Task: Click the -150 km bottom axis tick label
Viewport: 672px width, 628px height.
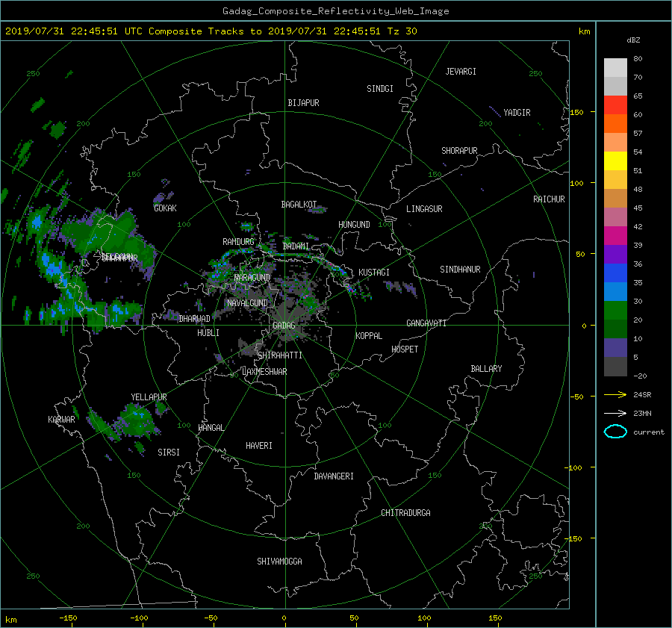Action: click(x=68, y=618)
